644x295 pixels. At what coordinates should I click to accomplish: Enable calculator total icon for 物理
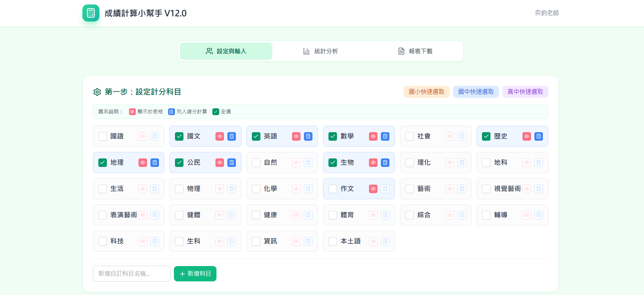coord(231,189)
